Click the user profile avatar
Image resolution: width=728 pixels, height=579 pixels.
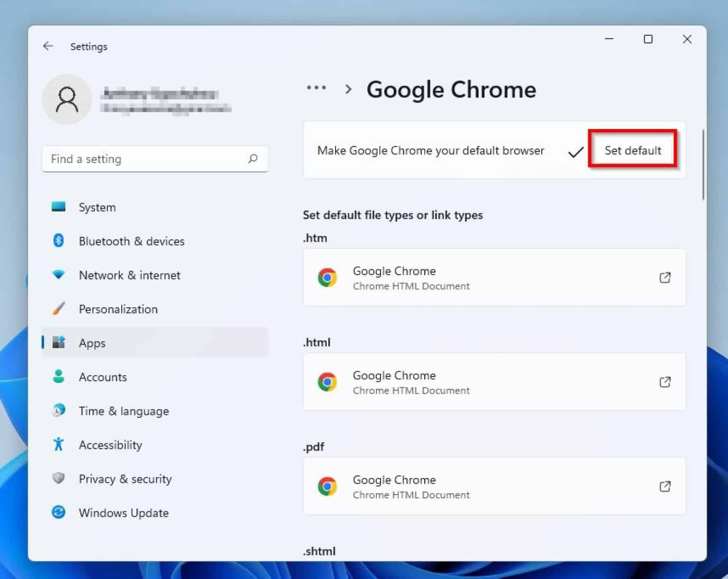67,99
